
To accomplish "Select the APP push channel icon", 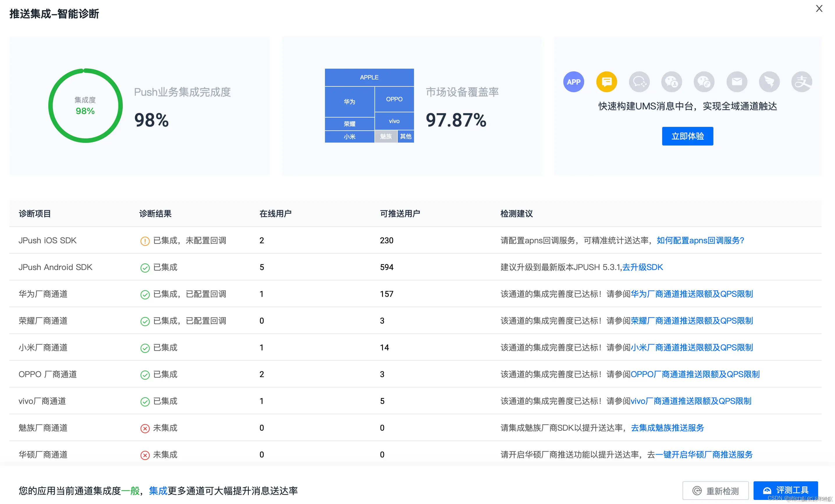I will click(574, 82).
